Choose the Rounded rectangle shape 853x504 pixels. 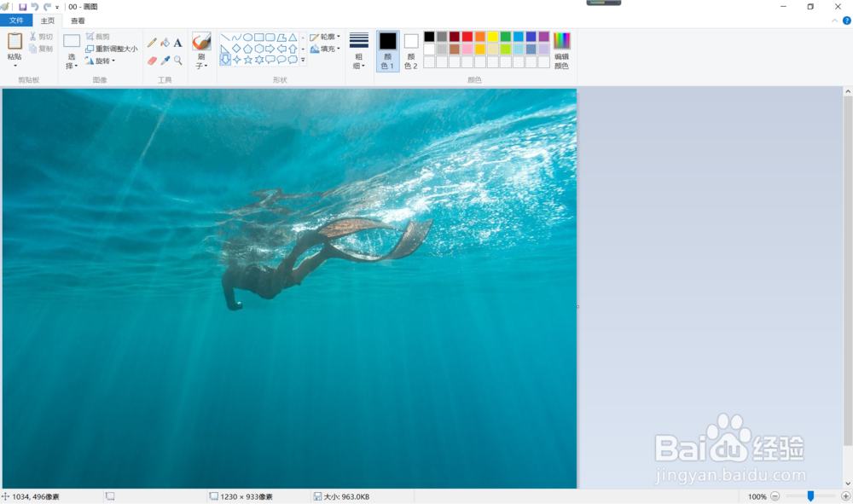coord(270,38)
